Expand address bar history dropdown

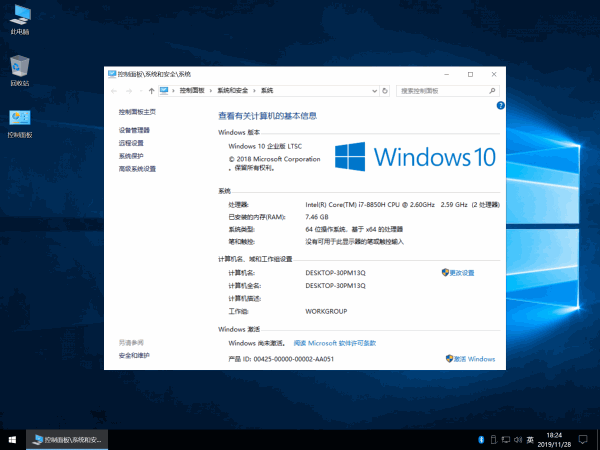[375, 91]
